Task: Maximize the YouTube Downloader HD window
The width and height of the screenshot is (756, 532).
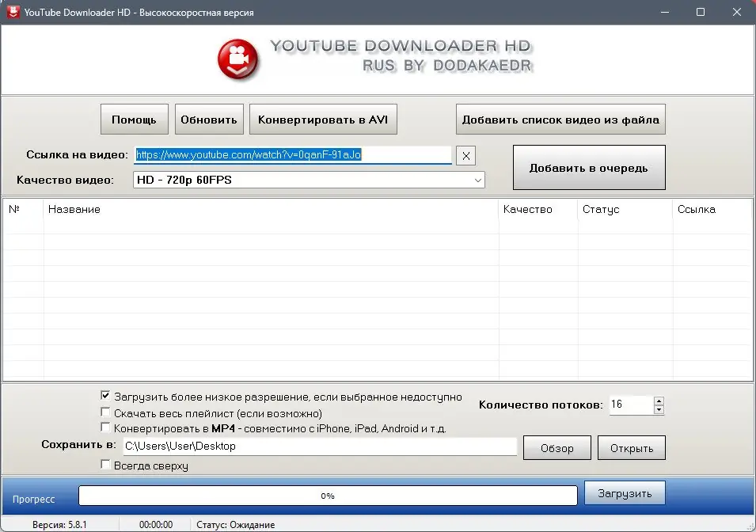Action: click(701, 12)
